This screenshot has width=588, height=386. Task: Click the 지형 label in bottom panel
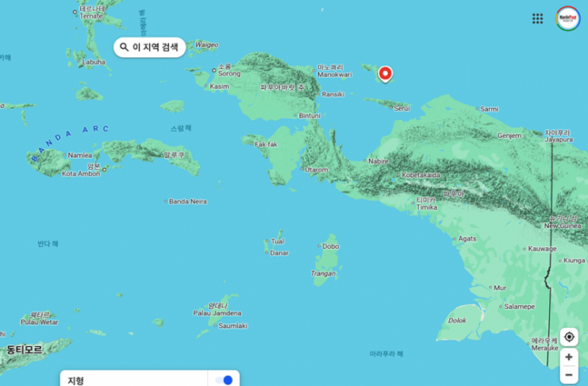pos(75,380)
